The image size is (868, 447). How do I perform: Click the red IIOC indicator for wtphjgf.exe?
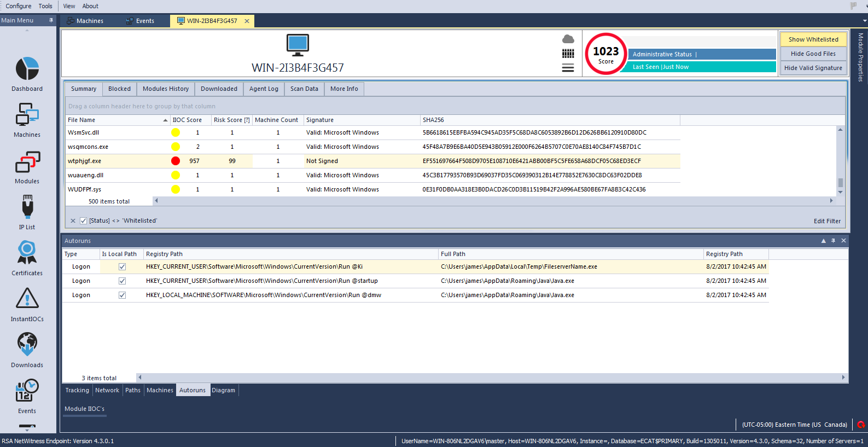176,161
